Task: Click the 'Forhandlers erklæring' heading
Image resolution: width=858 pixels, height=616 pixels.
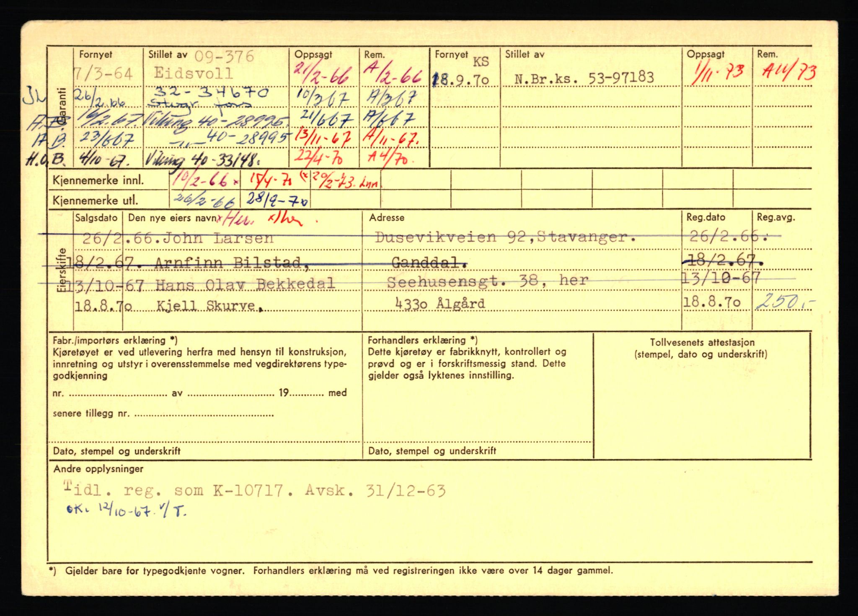Action: click(x=423, y=340)
